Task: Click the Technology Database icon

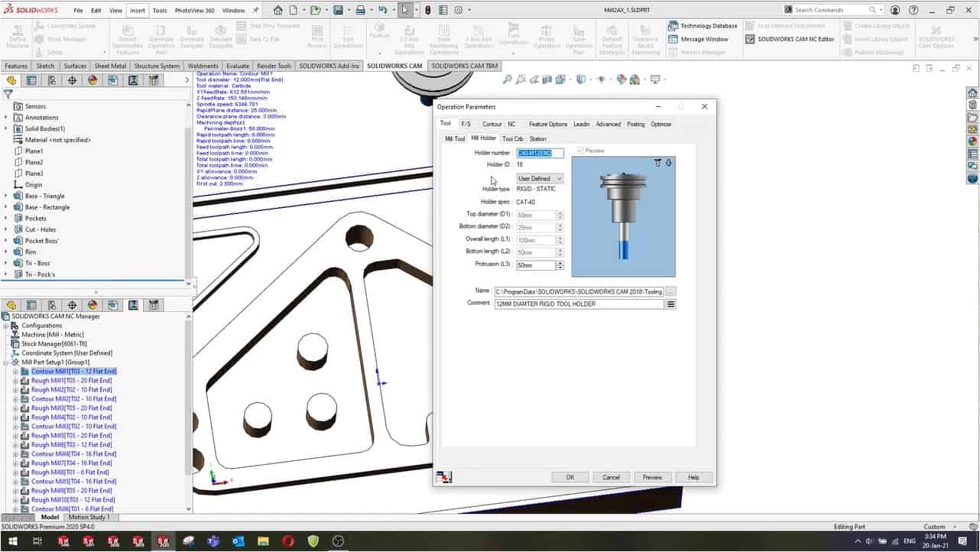Action: pyautogui.click(x=673, y=26)
